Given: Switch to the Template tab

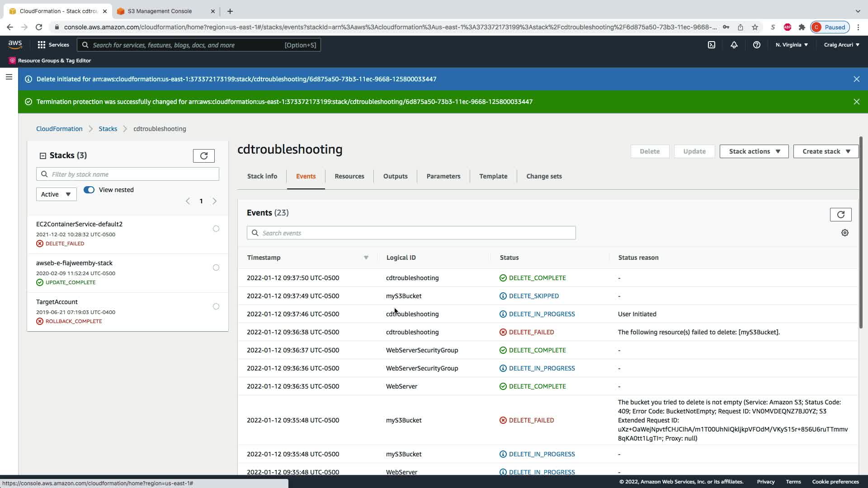Looking at the screenshot, I should tap(493, 176).
